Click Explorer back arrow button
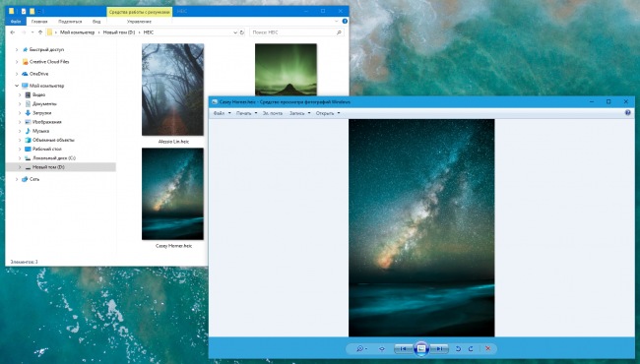Image resolution: width=640 pixels, height=364 pixels. coord(13,32)
